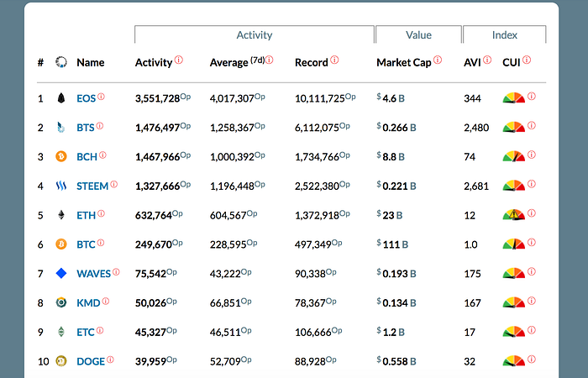Click the blue WAVES diamond icon
The height and width of the screenshot is (378, 588).
tap(61, 273)
